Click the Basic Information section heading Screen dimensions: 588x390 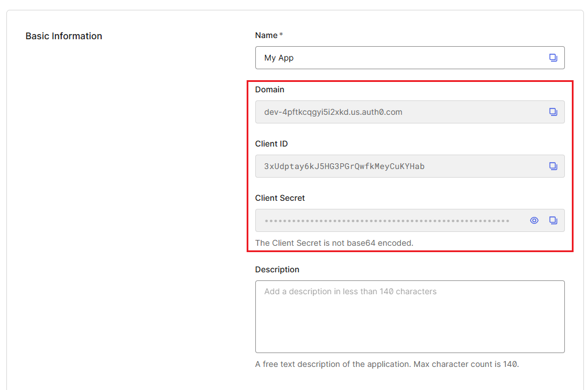point(64,36)
